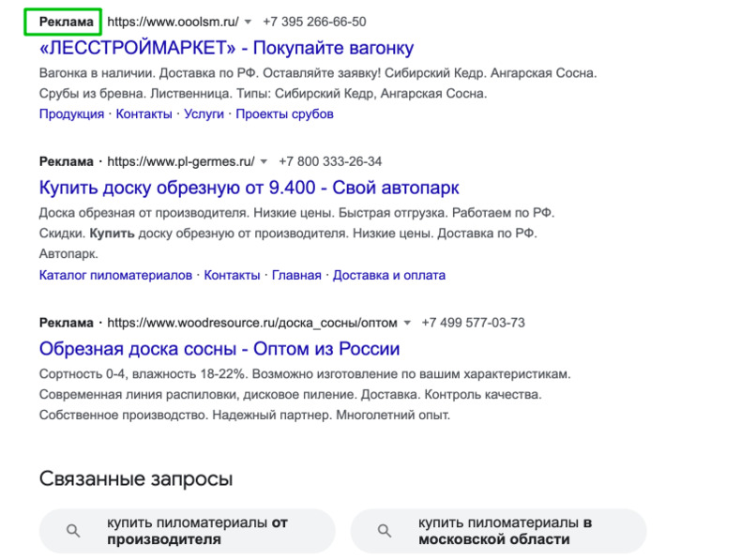Click phone number +7 800 333-26-34
Viewport: 741px width, 560px height.
click(x=330, y=162)
